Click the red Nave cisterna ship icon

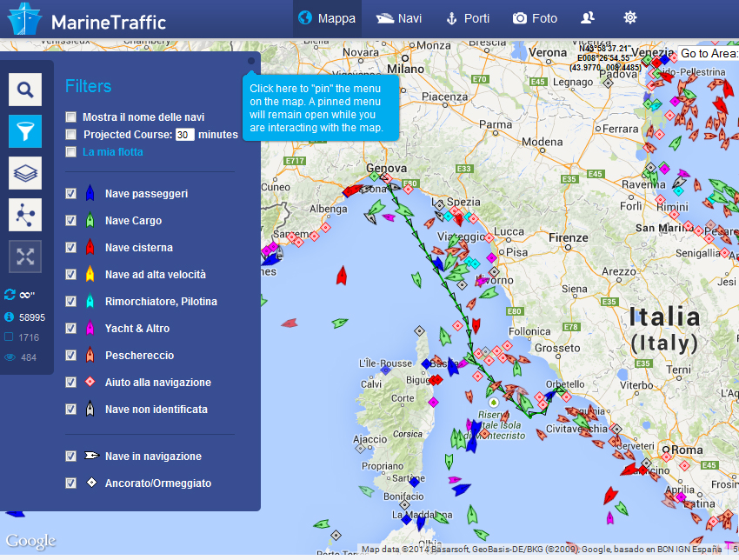[90, 247]
